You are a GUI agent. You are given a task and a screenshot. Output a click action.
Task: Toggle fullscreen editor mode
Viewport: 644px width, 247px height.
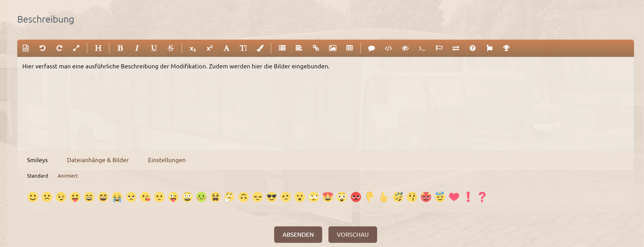point(76,48)
